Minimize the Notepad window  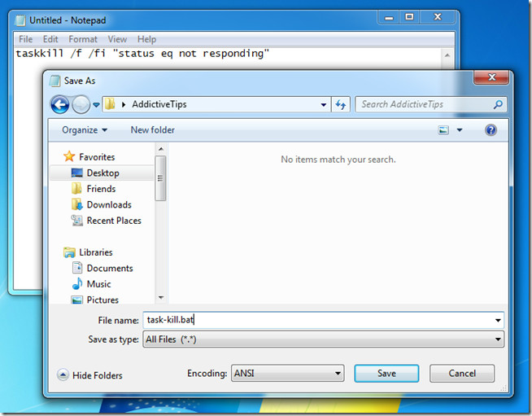pyautogui.click(x=389, y=17)
